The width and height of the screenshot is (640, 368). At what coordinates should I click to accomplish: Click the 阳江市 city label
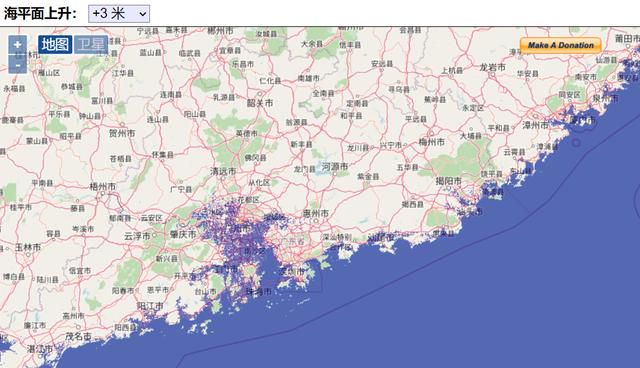(x=150, y=306)
